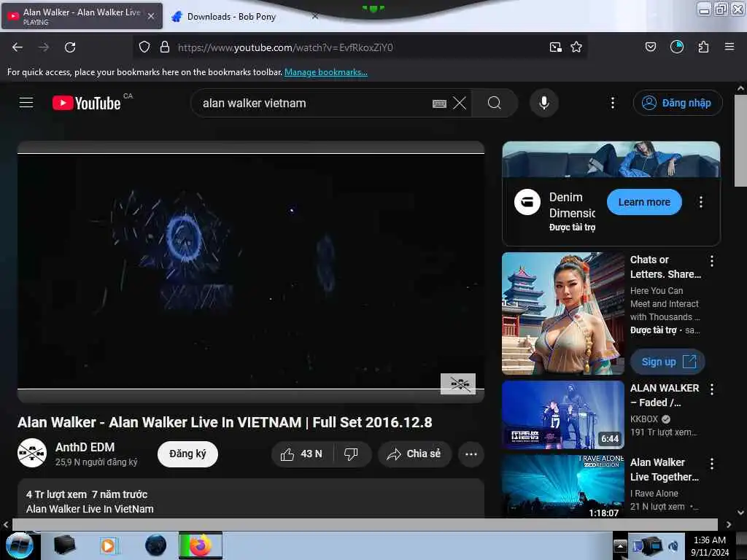Click the volume icon in system tray
747x560 pixels.
(x=673, y=545)
